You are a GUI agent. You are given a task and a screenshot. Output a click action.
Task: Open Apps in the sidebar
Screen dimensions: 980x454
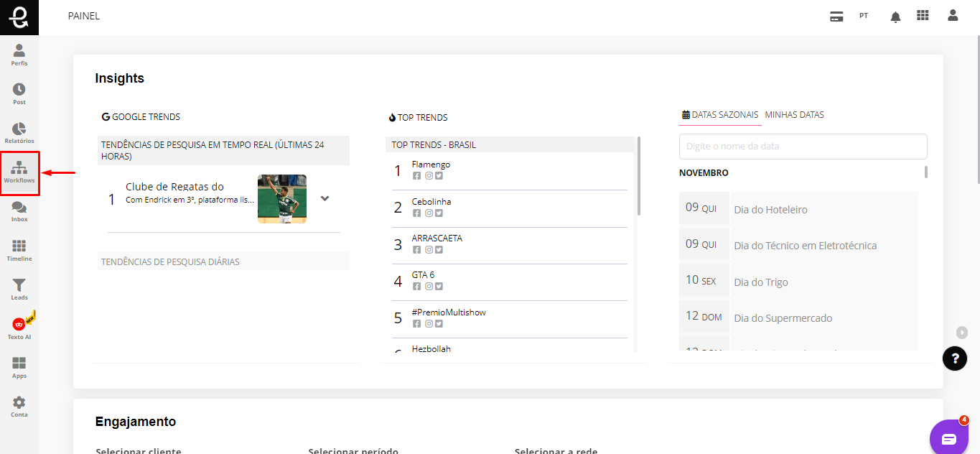[19, 368]
